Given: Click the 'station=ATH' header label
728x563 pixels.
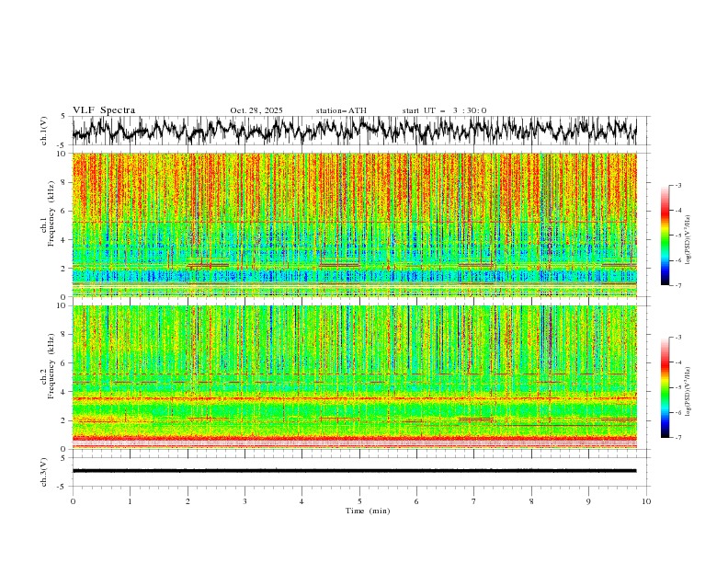Looking at the screenshot, I should coord(341,110).
